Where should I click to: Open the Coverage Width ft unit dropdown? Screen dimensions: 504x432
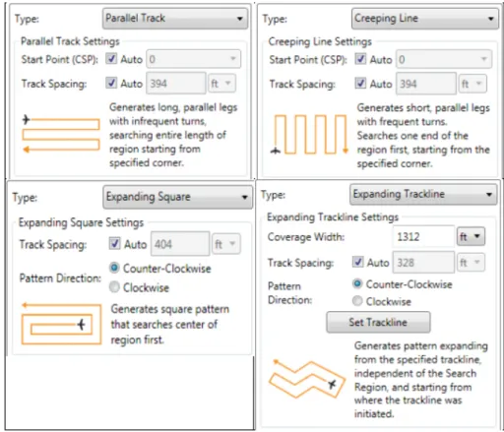pyautogui.click(x=471, y=236)
